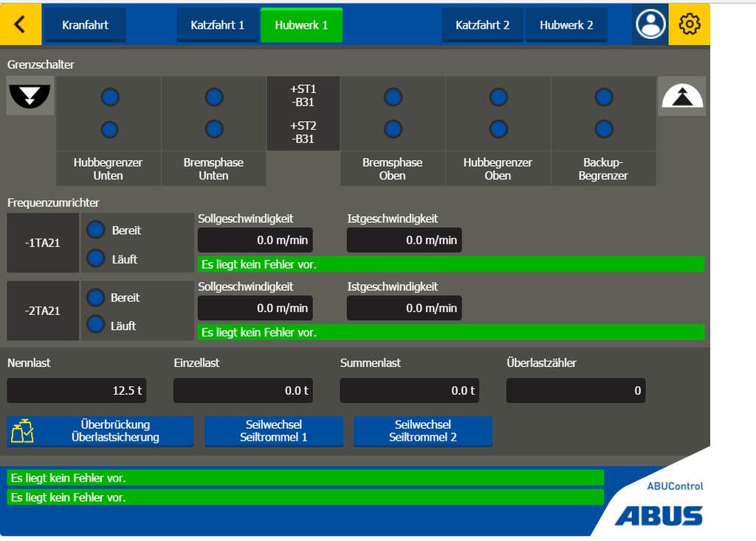Screen dimensions: 756x541
Task: Click the Hubbegrenzer Unten label
Action: 108,169
